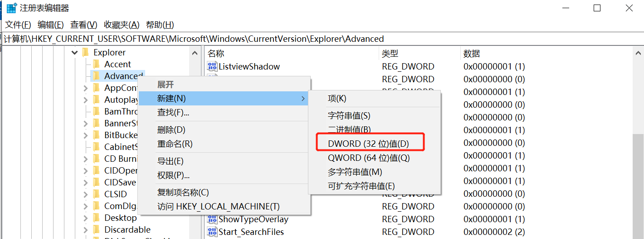The image size is (644, 239).
Task: Select the ComDlg tree item label
Action: [121, 206]
